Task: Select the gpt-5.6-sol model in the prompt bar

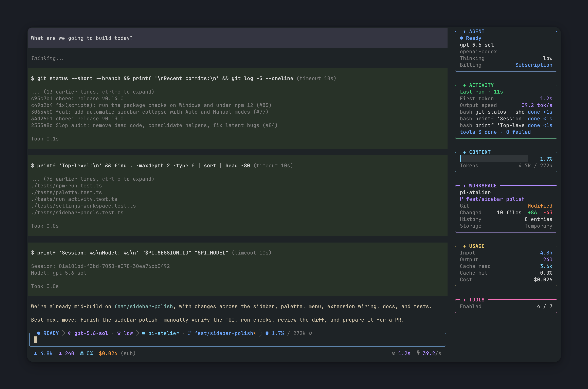Action: [91, 333]
